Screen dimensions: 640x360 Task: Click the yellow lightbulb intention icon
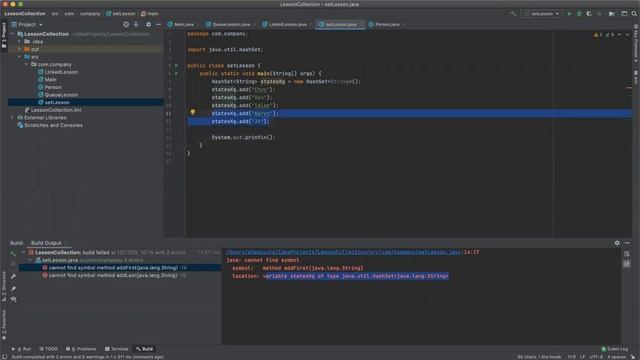[193, 112]
